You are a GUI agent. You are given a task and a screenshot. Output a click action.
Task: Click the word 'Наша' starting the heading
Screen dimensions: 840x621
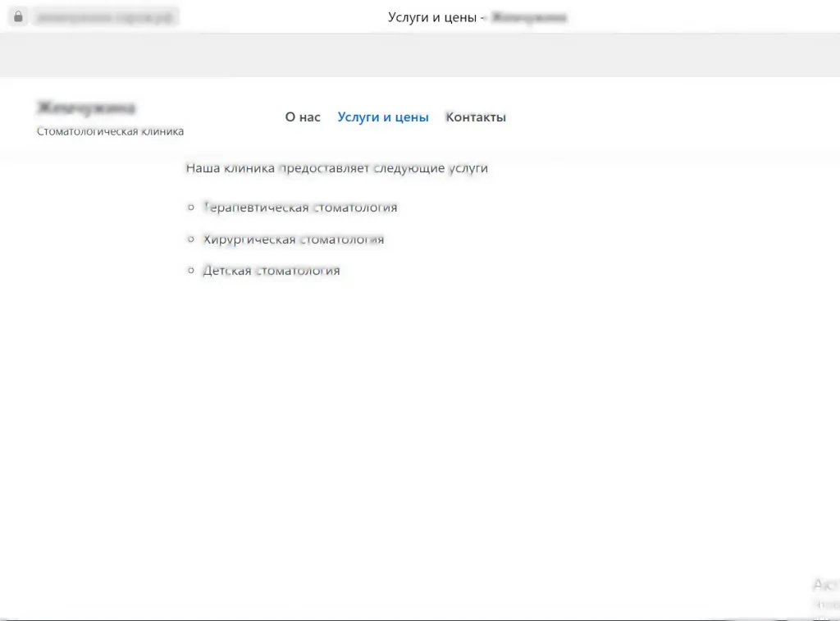[203, 168]
